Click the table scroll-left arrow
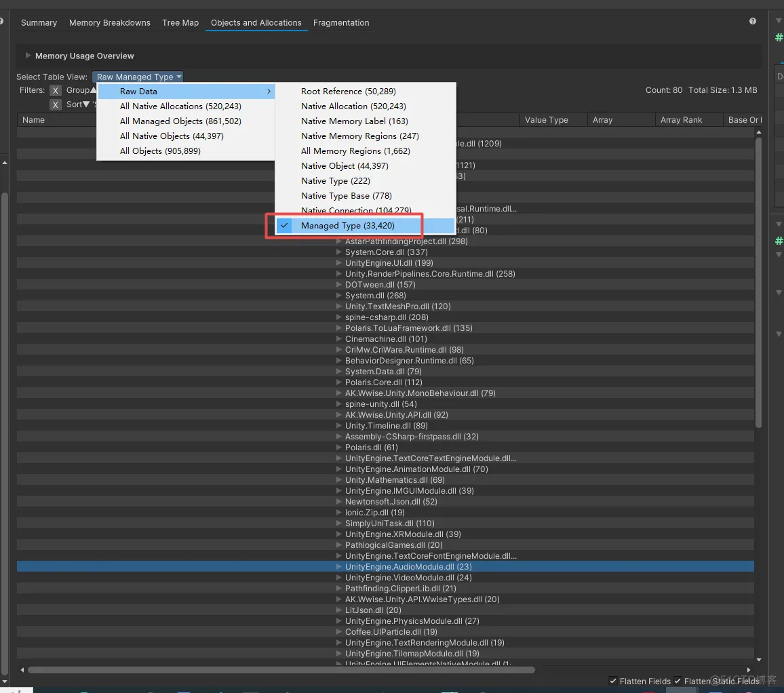The height and width of the screenshot is (693, 784). click(22, 670)
